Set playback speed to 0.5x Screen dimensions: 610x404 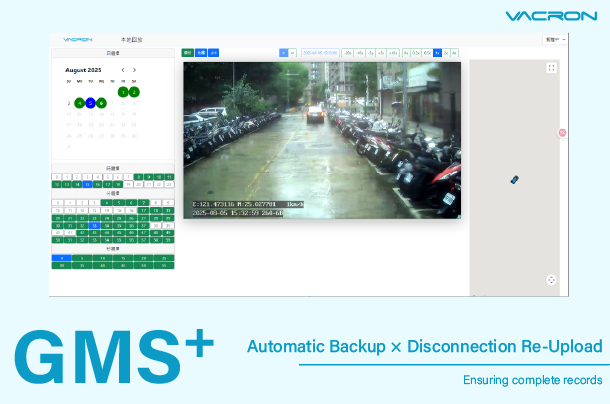[x=428, y=53]
